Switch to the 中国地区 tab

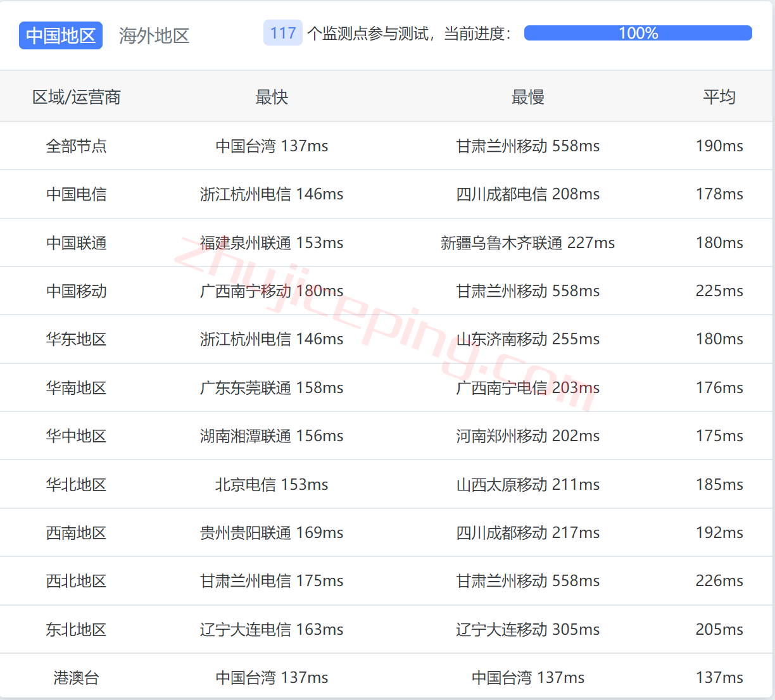click(x=61, y=35)
